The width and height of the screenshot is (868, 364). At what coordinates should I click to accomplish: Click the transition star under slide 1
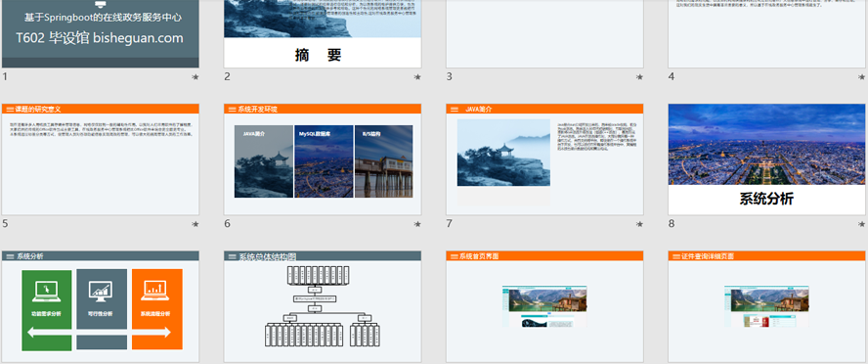pos(195,77)
